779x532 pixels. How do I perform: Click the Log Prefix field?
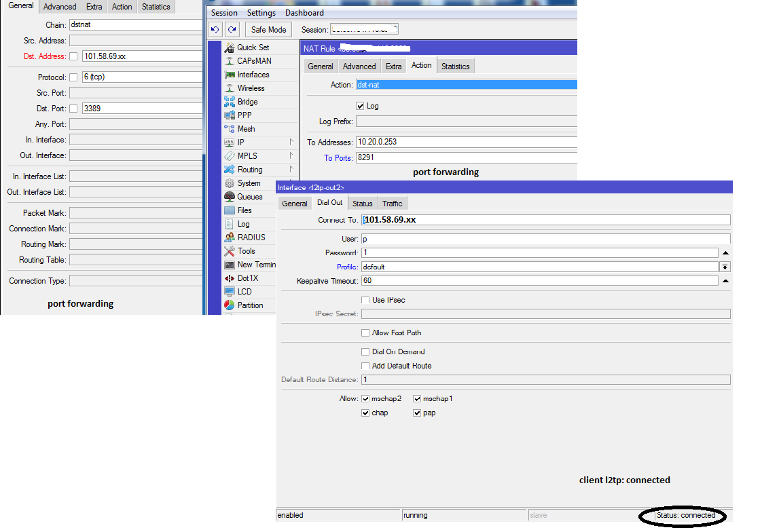tap(467, 121)
